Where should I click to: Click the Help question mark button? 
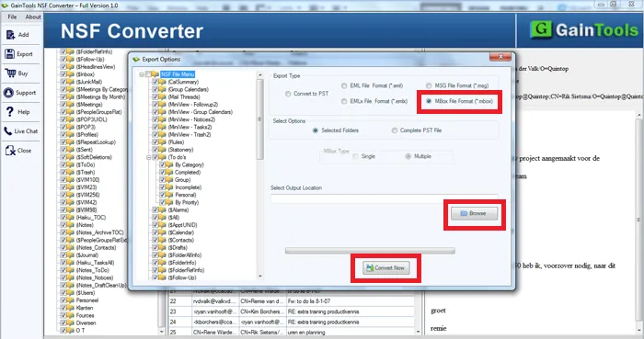(18, 111)
